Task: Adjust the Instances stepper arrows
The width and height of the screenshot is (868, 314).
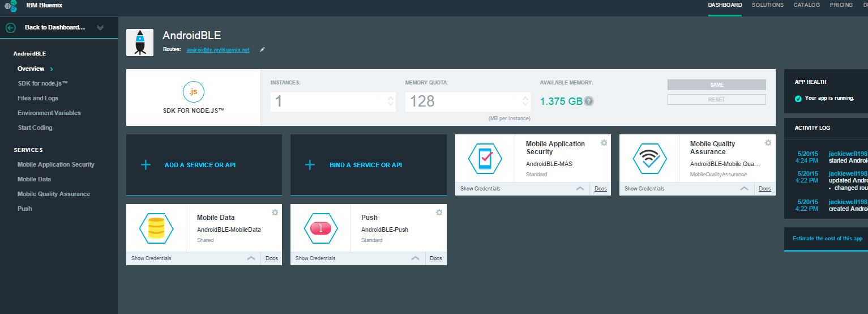Action: pyautogui.click(x=390, y=101)
